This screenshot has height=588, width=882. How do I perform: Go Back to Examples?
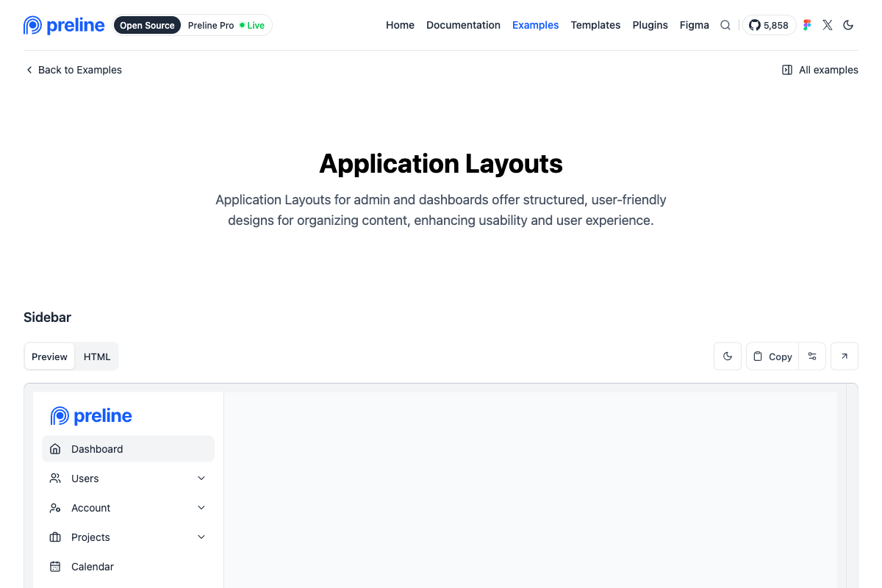point(73,69)
